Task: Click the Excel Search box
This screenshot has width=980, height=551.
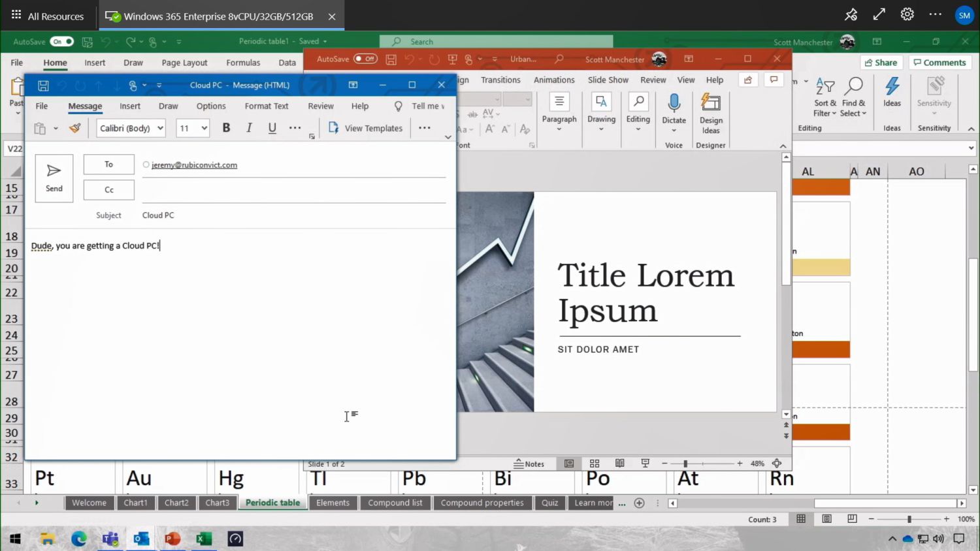Action: [497, 41]
